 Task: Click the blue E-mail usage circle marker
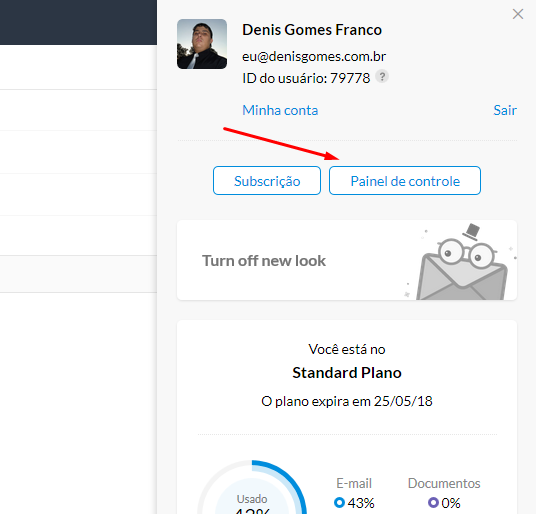tap(339, 502)
